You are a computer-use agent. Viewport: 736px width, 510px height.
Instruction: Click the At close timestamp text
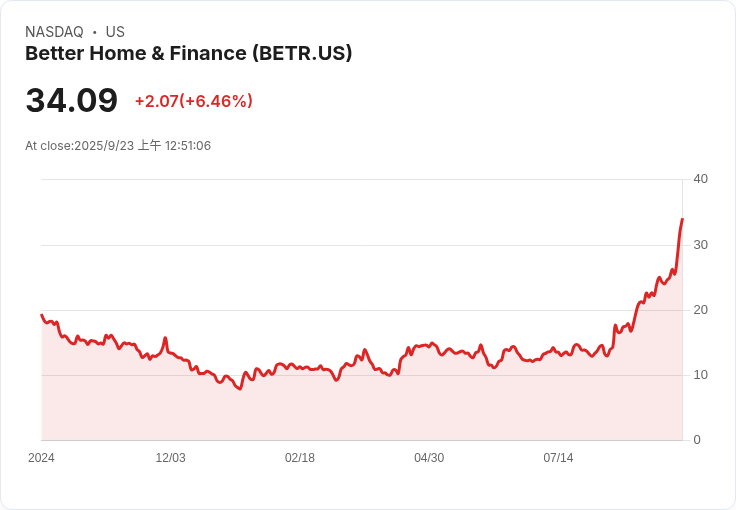click(118, 146)
